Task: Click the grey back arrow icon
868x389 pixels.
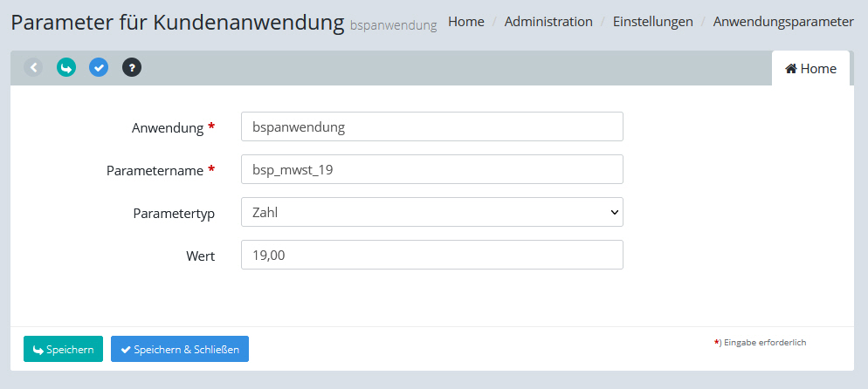Action: click(x=33, y=67)
